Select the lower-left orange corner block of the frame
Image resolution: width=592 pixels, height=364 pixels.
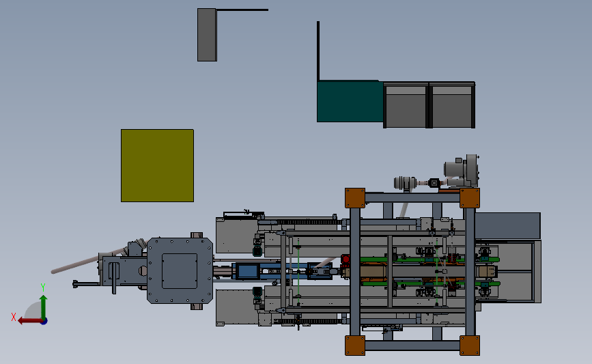[355, 345]
